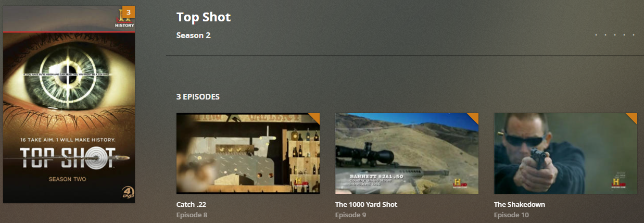Toggle the unwatched corner marker on Catch .22
Screen dimensions: 644x223
pyautogui.click(x=315, y=117)
